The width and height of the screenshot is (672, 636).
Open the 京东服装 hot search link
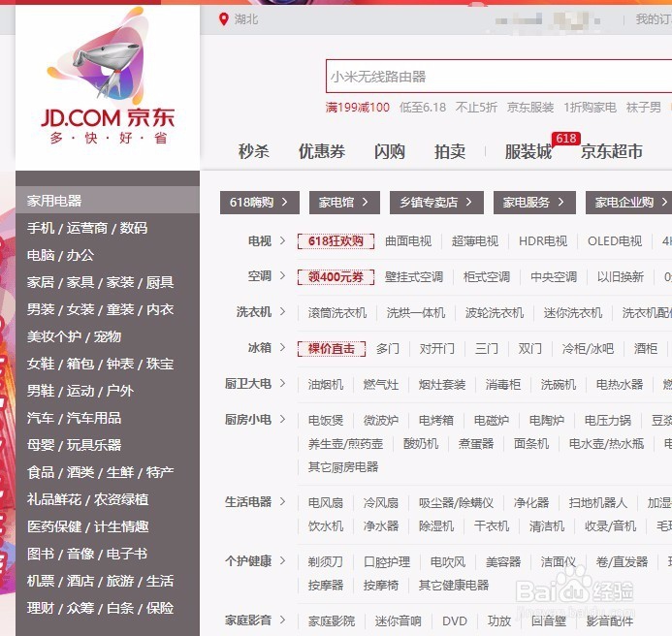tap(530, 108)
